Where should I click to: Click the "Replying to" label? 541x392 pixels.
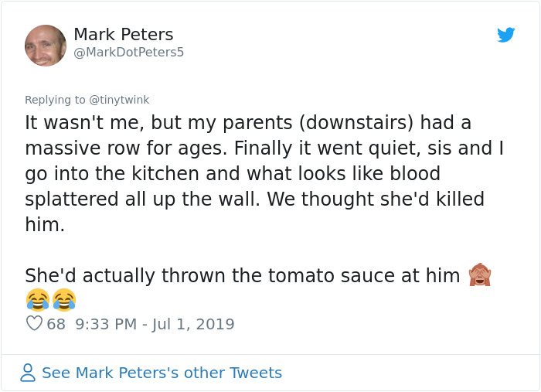[56, 100]
